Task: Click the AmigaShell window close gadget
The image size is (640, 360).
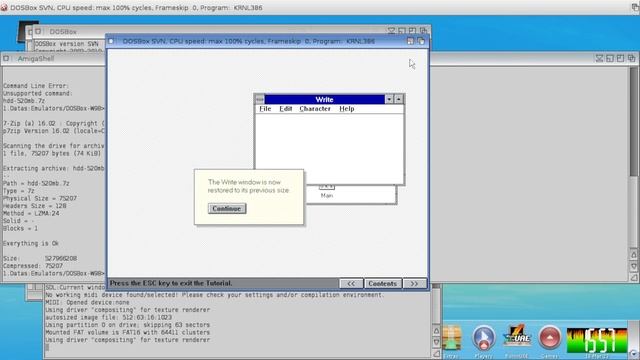Action: (6, 58)
